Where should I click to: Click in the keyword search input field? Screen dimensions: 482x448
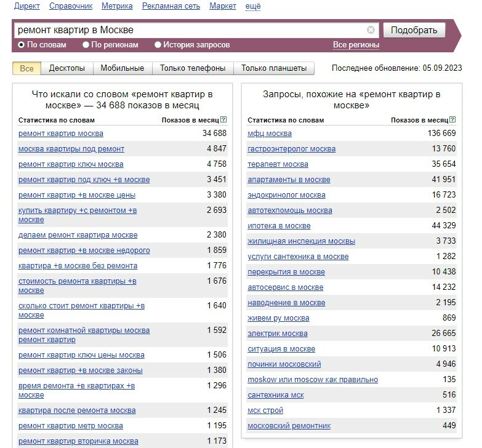pyautogui.click(x=185, y=30)
